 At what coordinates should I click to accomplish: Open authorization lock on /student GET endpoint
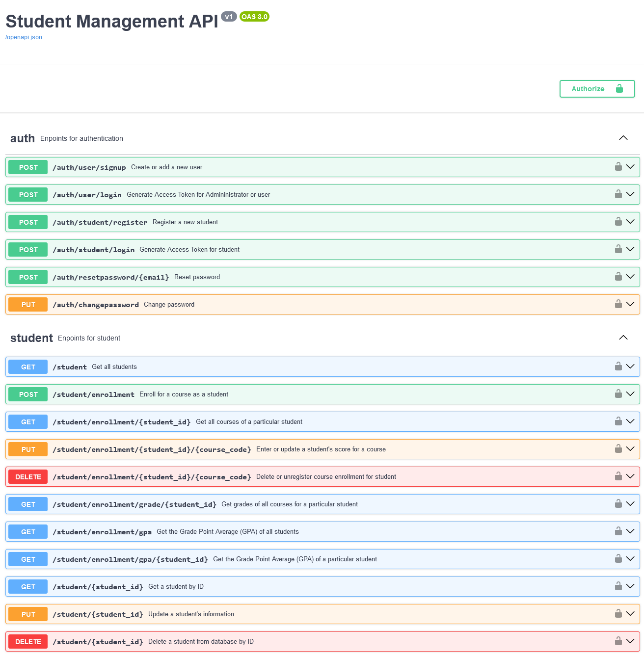click(x=618, y=367)
